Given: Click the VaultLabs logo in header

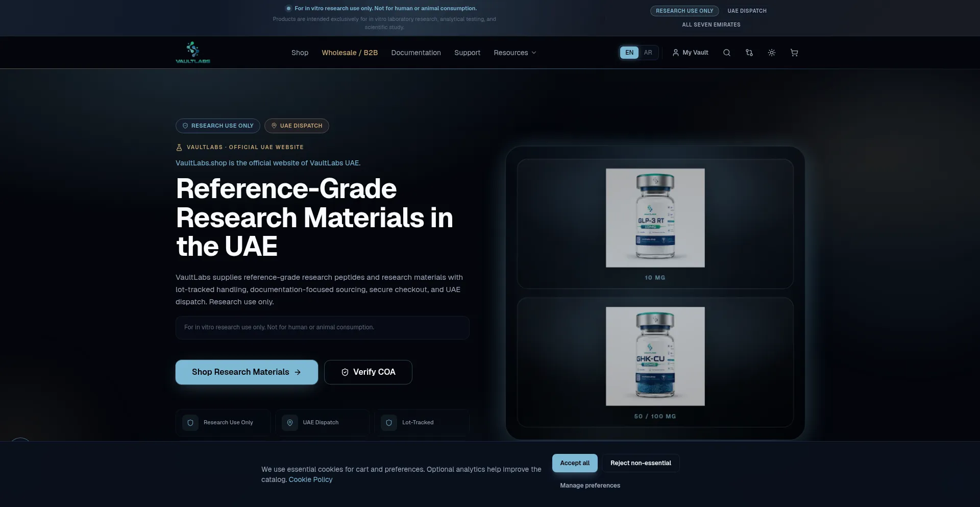Looking at the screenshot, I should (x=193, y=53).
